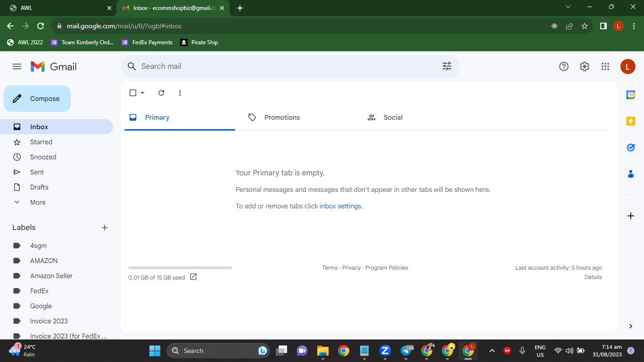
Task: Open the Chrome tab search dropdown
Action: [568, 7]
